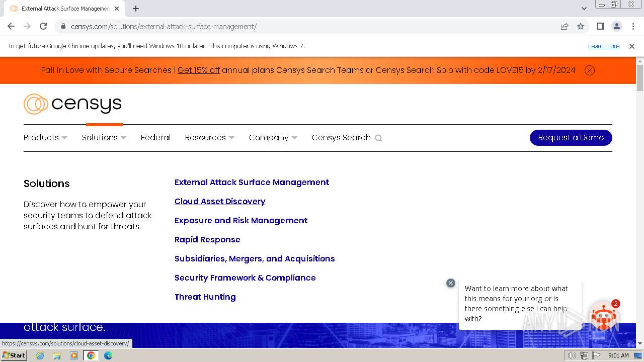Viewport: 644px width, 362px height.
Task: Open the Federal nav item
Action: 155,137
